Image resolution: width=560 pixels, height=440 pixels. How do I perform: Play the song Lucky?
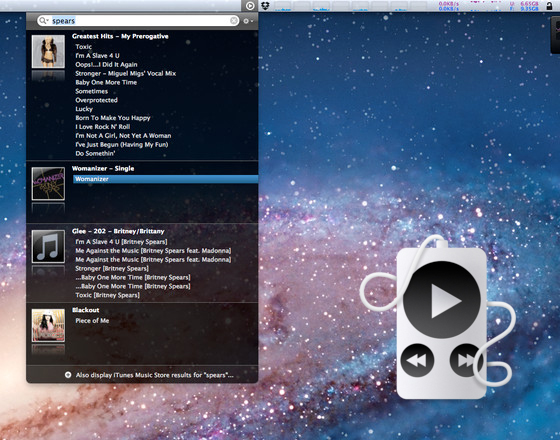[84, 109]
